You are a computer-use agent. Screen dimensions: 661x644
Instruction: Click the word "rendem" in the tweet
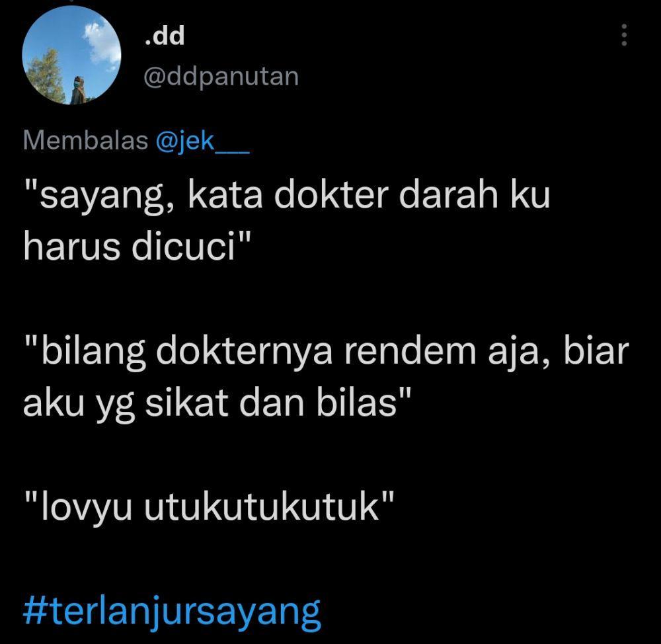pos(410,351)
